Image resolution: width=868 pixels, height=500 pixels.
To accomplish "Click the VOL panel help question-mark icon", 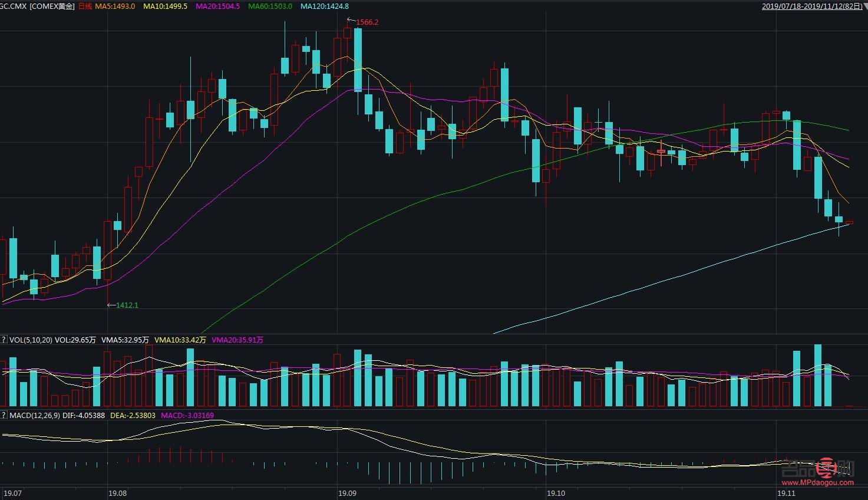I will (4, 340).
